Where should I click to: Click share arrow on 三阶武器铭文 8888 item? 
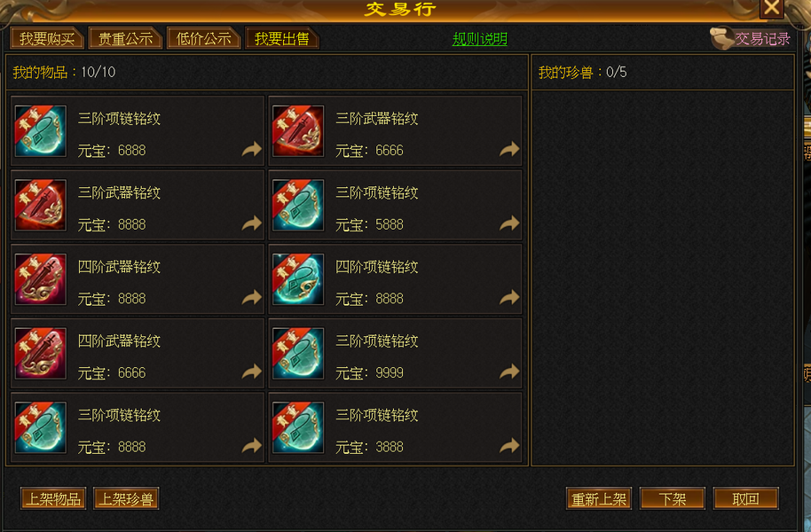click(251, 223)
